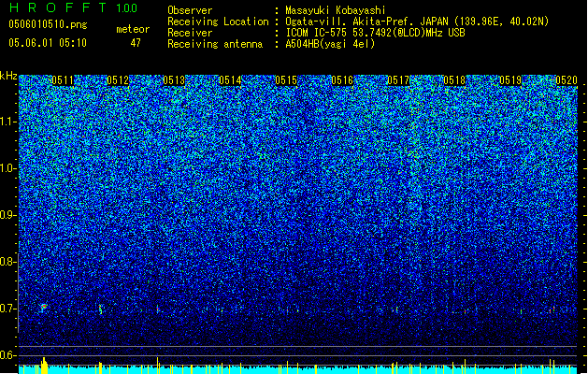Click the 0514 time marker
This screenshot has width=588, height=374.
(230, 80)
